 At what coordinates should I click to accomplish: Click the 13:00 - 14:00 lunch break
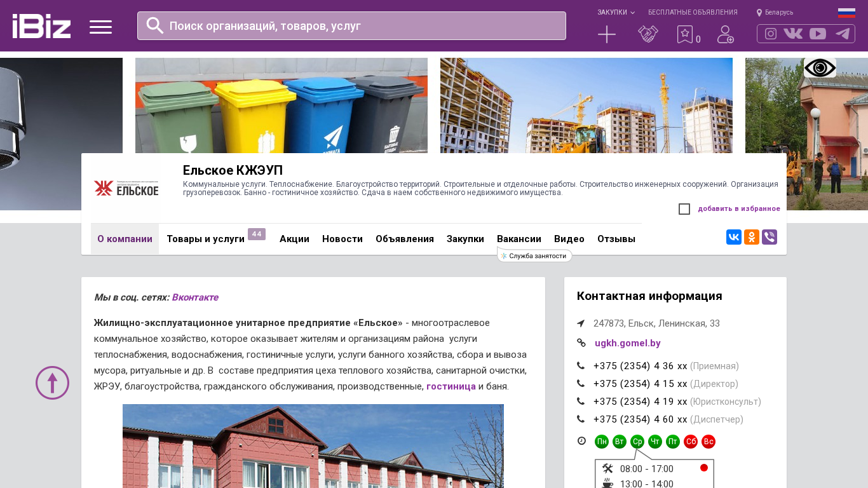coord(647,484)
